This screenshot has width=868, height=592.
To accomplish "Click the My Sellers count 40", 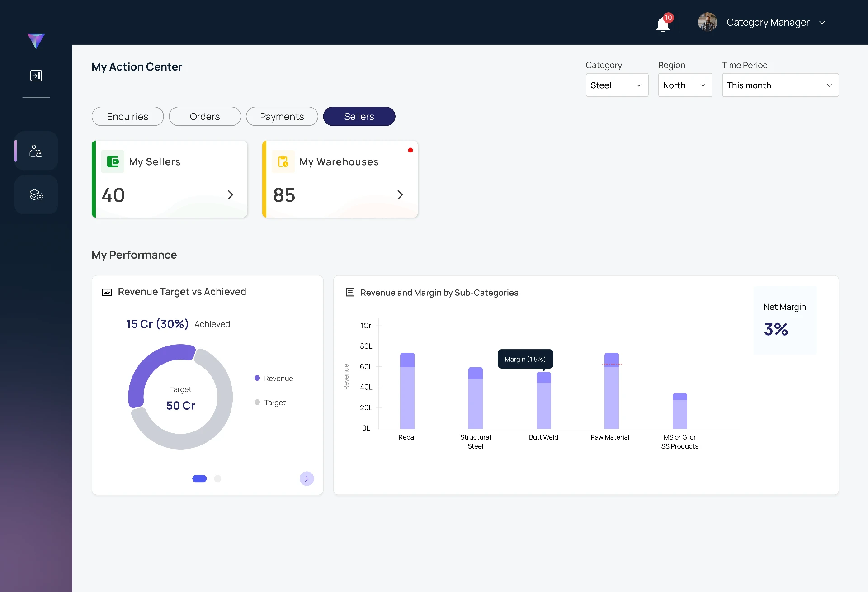I will pyautogui.click(x=113, y=195).
